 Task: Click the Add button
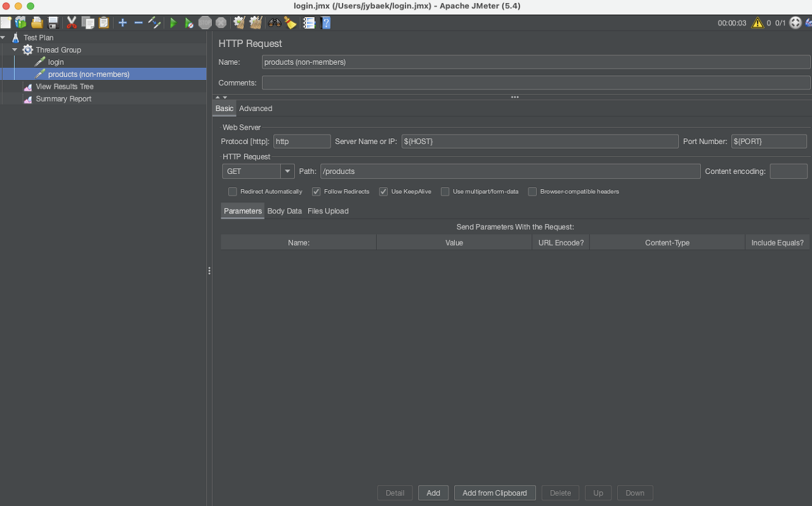pyautogui.click(x=433, y=493)
